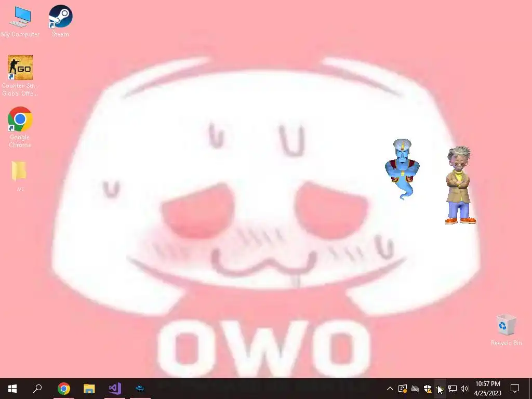Open the blue hat app in taskbar
This screenshot has width=532, height=399.
point(140,389)
